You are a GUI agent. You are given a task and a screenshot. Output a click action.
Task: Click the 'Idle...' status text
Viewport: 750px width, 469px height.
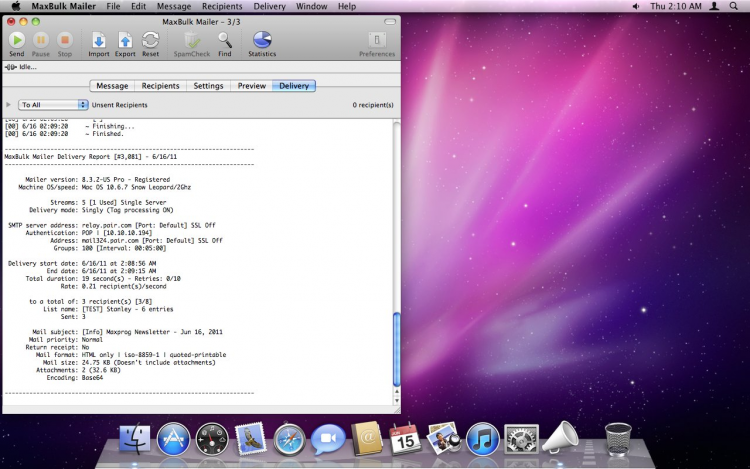pyautogui.click(x=28, y=67)
